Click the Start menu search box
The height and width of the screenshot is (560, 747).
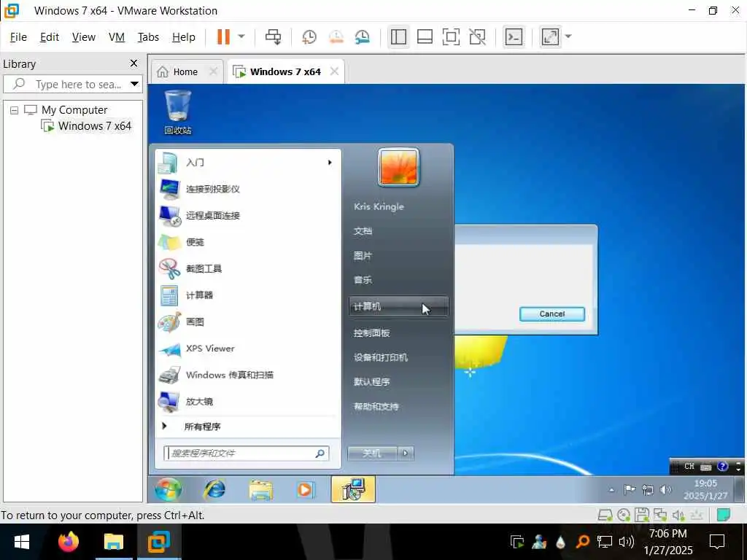tap(246, 454)
